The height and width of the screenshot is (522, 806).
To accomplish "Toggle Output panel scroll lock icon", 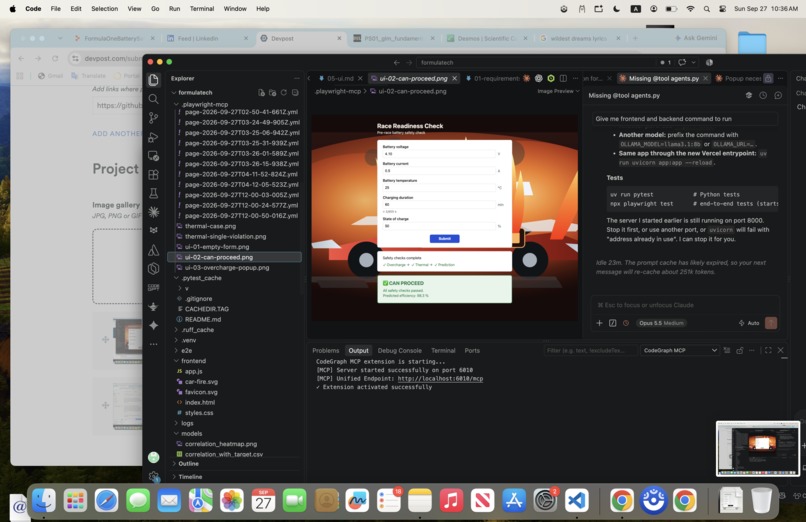I will click(x=740, y=350).
